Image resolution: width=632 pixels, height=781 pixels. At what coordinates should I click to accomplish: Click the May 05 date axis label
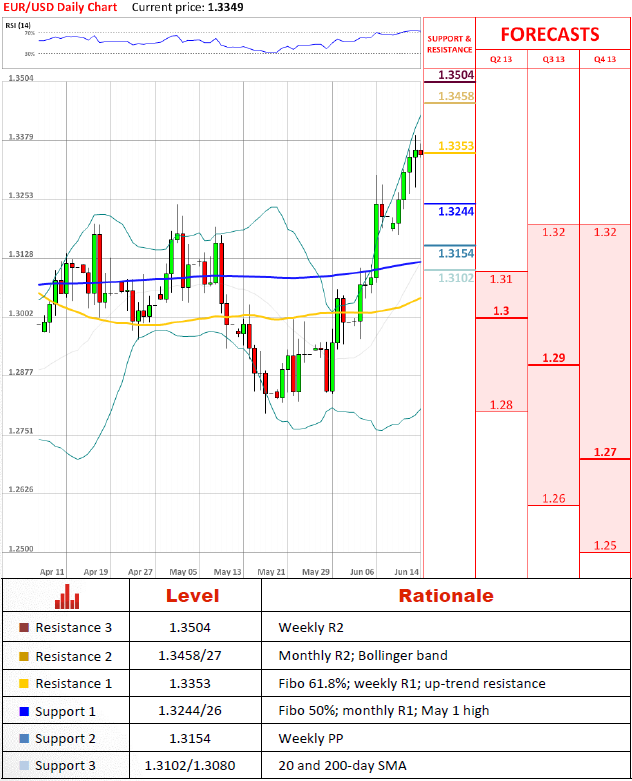point(183,572)
